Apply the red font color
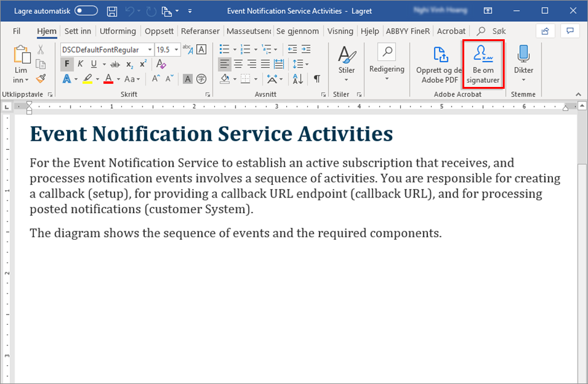The image size is (588, 384). point(109,78)
